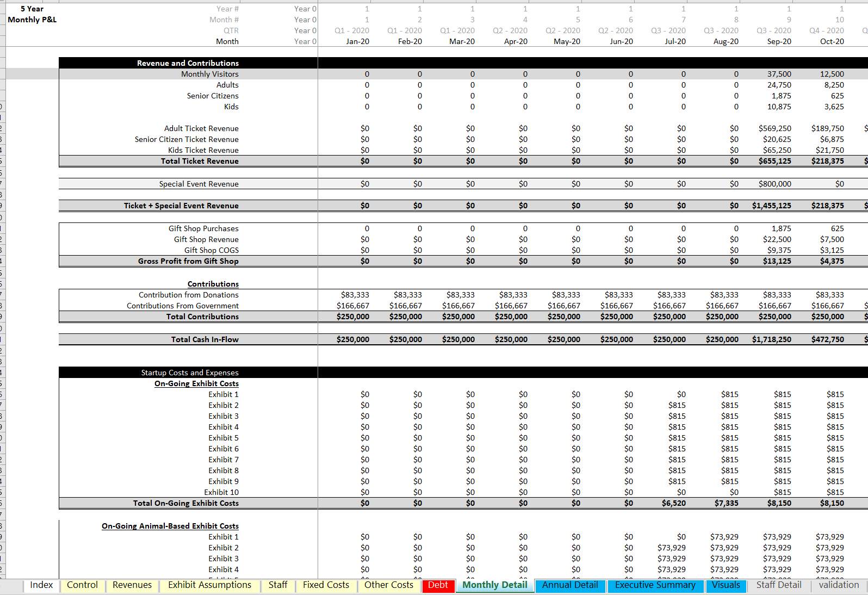Open the Staff sheet tab
The height and width of the screenshot is (595, 868).
[278, 585]
